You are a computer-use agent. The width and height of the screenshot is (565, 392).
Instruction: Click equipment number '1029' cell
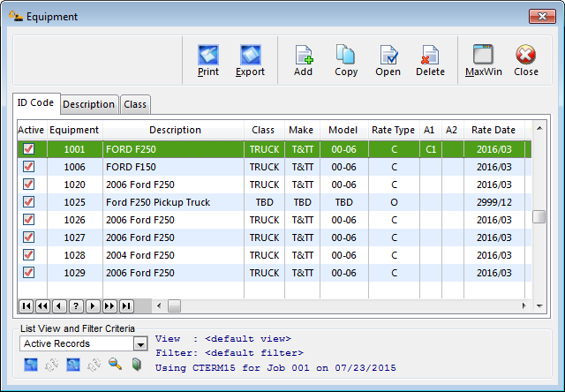coord(74,273)
